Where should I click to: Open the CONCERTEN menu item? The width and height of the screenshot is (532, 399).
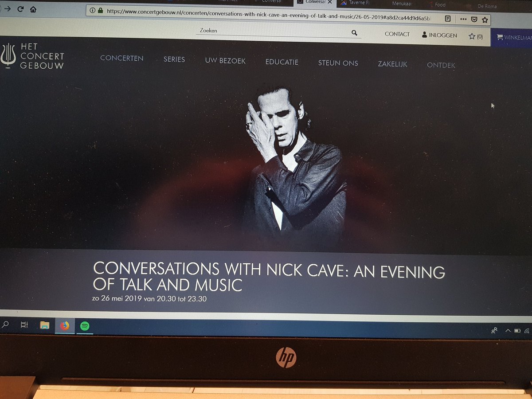(122, 58)
